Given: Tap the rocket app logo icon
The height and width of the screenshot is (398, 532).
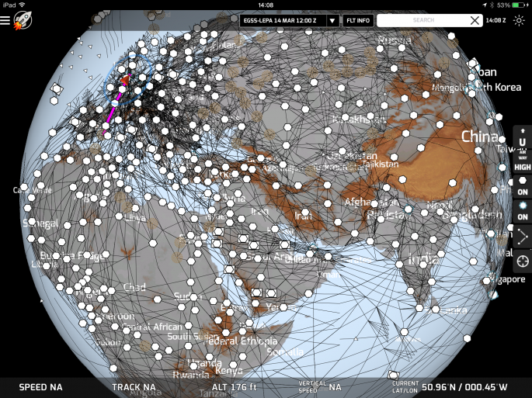Looking at the screenshot, I should point(24,20).
